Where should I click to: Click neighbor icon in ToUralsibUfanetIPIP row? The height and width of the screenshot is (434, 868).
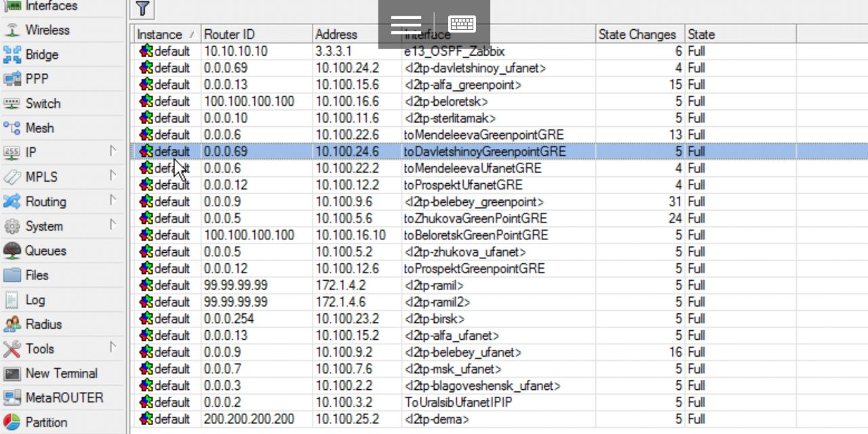click(146, 402)
